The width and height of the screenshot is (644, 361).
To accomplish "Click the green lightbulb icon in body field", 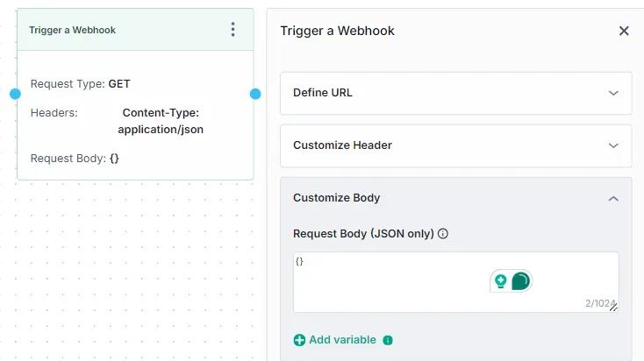I will coord(501,281).
